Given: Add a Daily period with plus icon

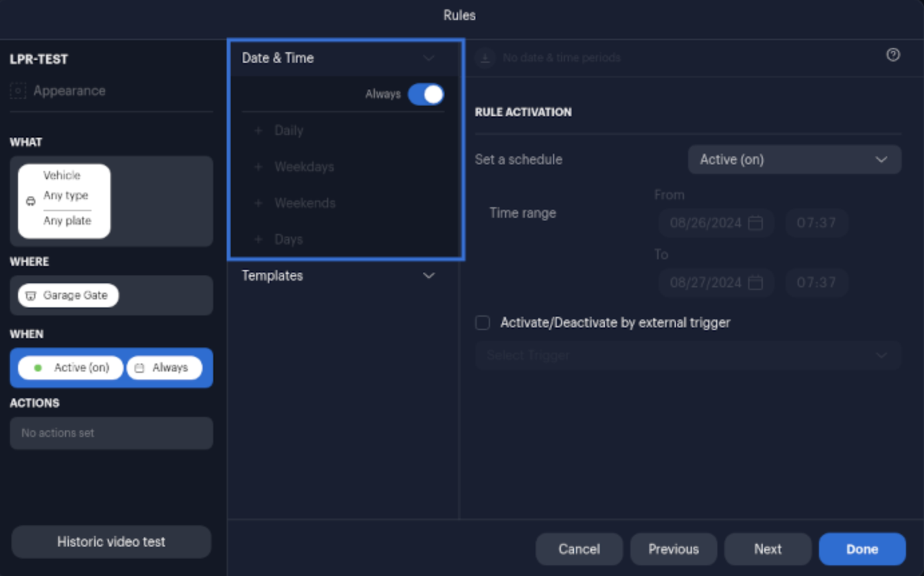Looking at the screenshot, I should click(x=258, y=130).
